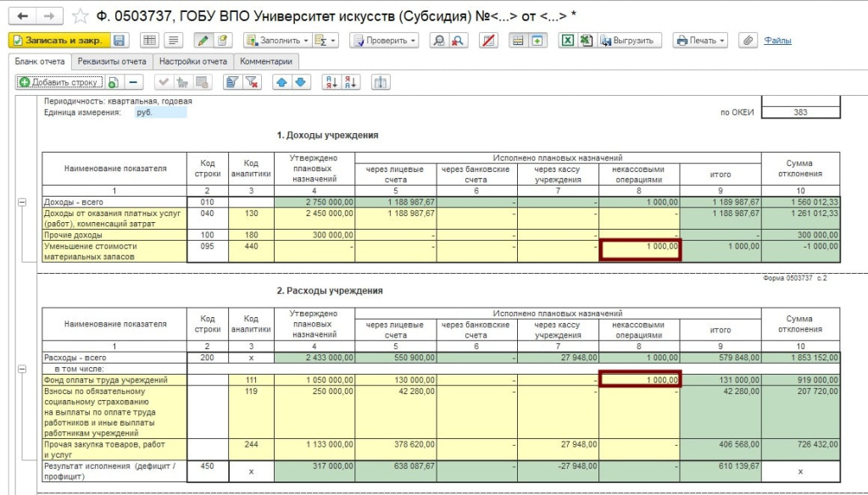This screenshot has height=495, width=868.
Task: Select the red-outlined 1 000,00 cell in Доходы
Action: [x=640, y=250]
